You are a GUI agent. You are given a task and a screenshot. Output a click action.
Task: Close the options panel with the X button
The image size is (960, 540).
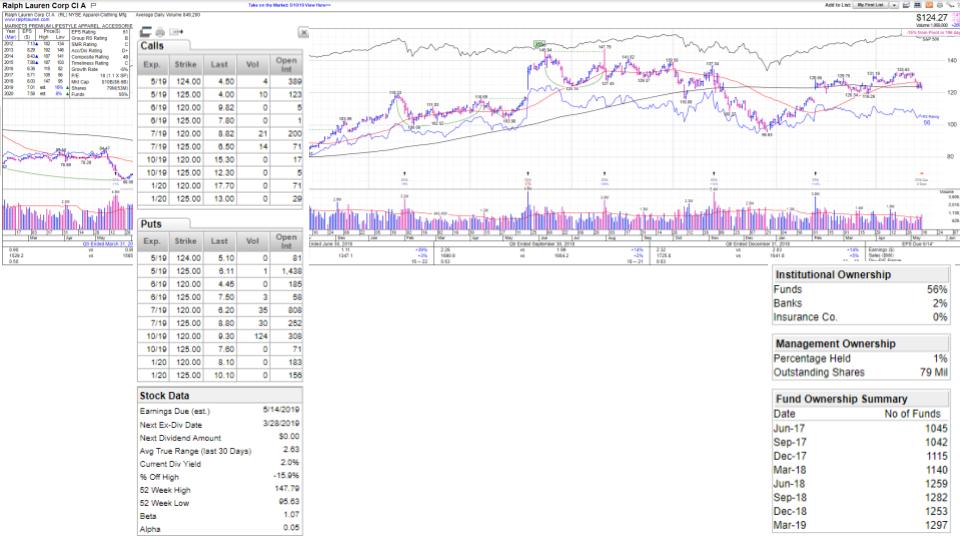pos(304,32)
